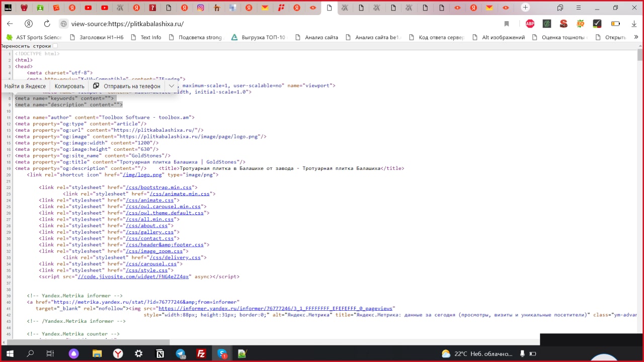The height and width of the screenshot is (362, 644).
Task: Open Notion from the taskbar
Action: [160, 353]
